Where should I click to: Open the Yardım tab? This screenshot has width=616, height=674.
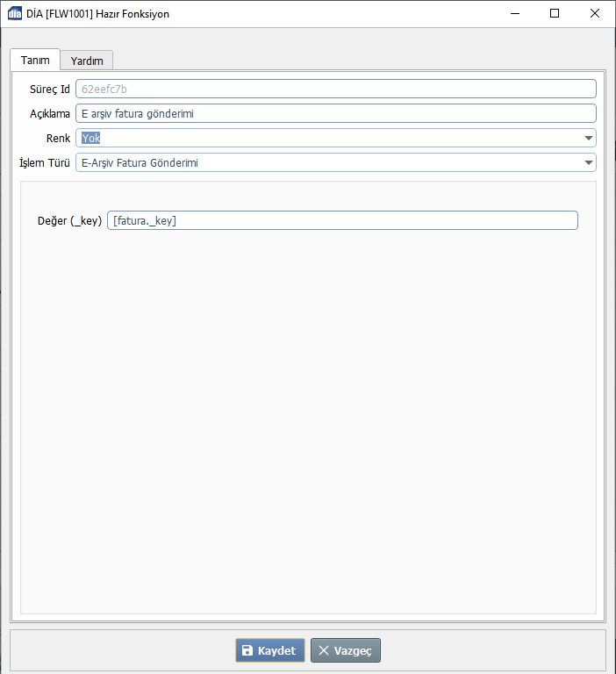click(87, 61)
